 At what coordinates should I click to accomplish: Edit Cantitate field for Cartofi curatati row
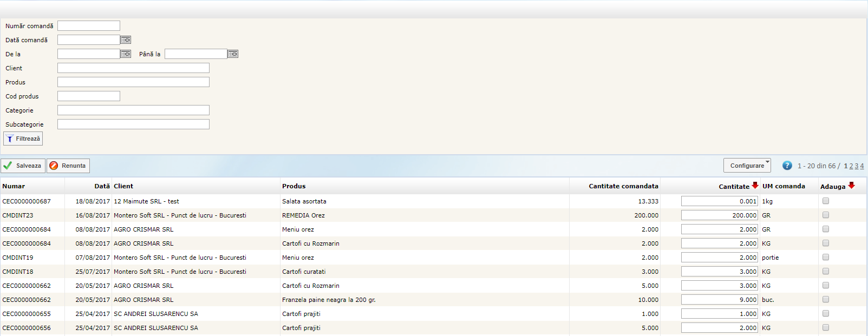pyautogui.click(x=719, y=272)
